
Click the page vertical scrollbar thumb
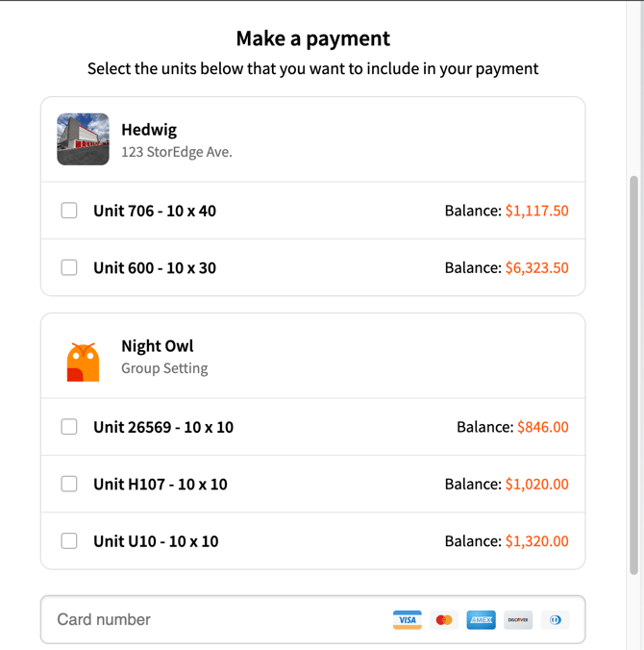[x=633, y=375]
